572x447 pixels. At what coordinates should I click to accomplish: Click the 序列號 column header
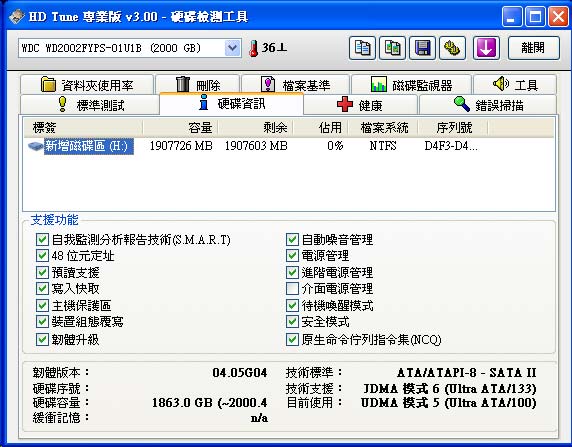(x=453, y=128)
